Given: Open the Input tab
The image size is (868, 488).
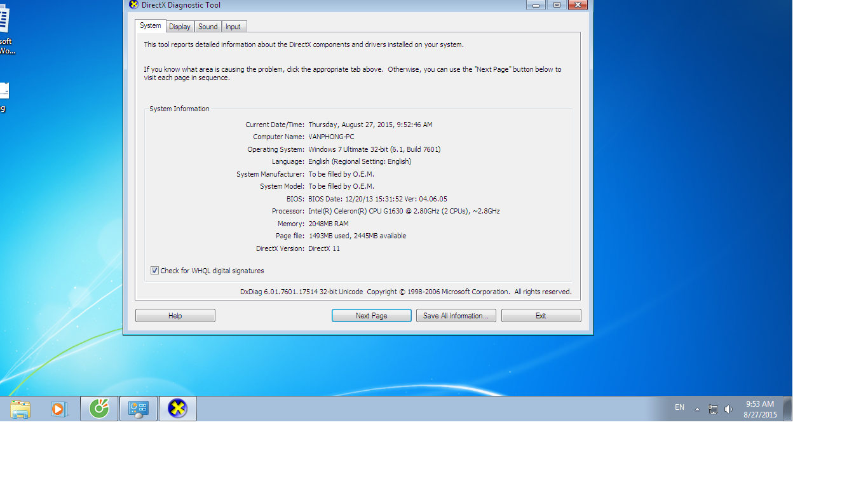Looking at the screenshot, I should coord(233,27).
